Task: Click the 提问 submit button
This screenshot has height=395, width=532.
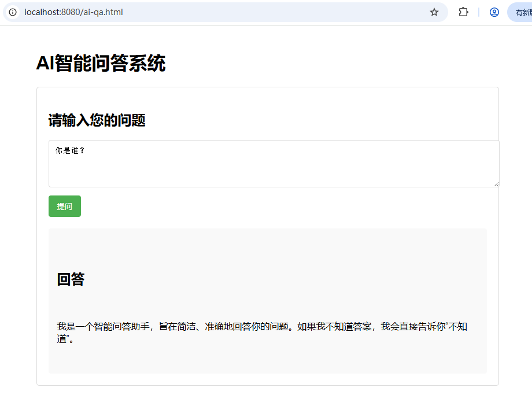Action: pyautogui.click(x=65, y=206)
